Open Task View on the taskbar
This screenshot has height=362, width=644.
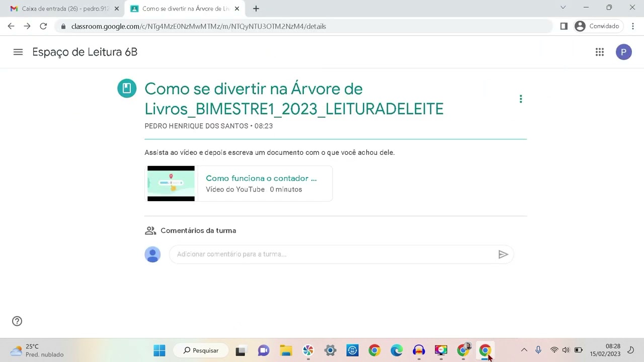tap(240, 350)
